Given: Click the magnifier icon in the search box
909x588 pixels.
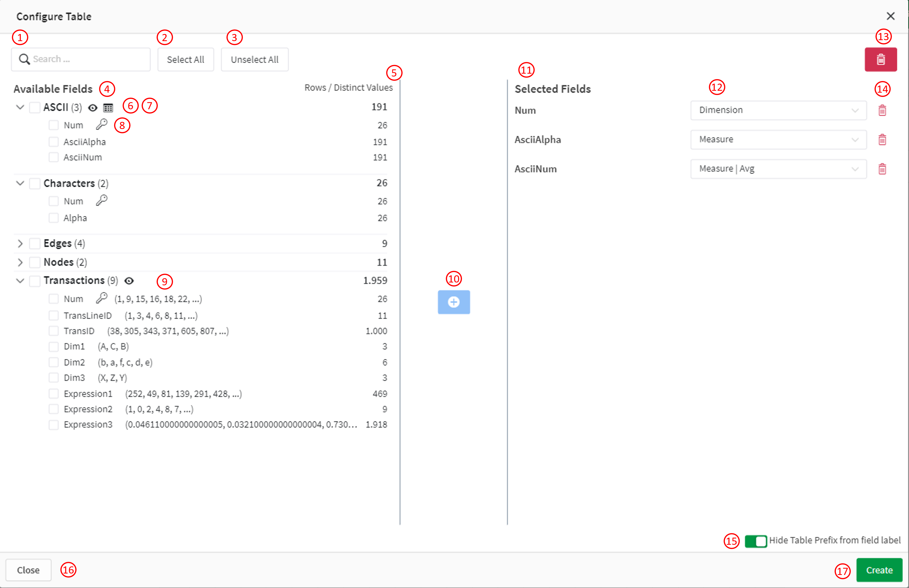Looking at the screenshot, I should [x=24, y=59].
